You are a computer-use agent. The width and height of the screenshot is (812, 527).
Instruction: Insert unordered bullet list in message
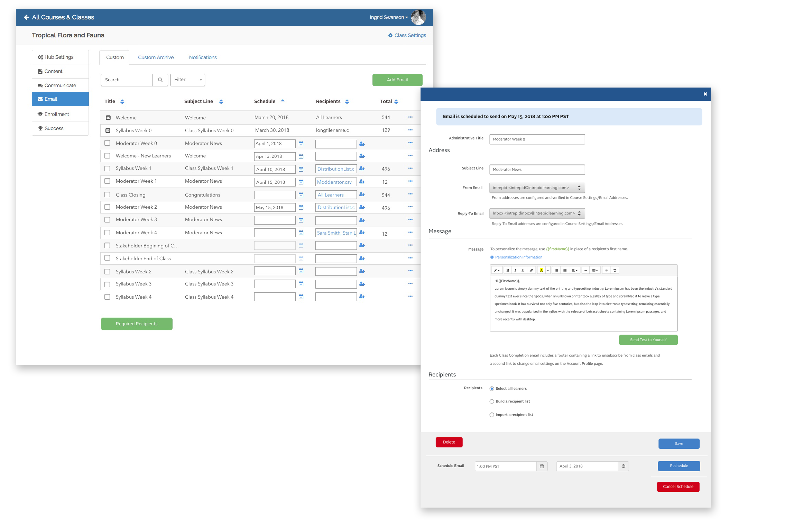[x=556, y=270]
